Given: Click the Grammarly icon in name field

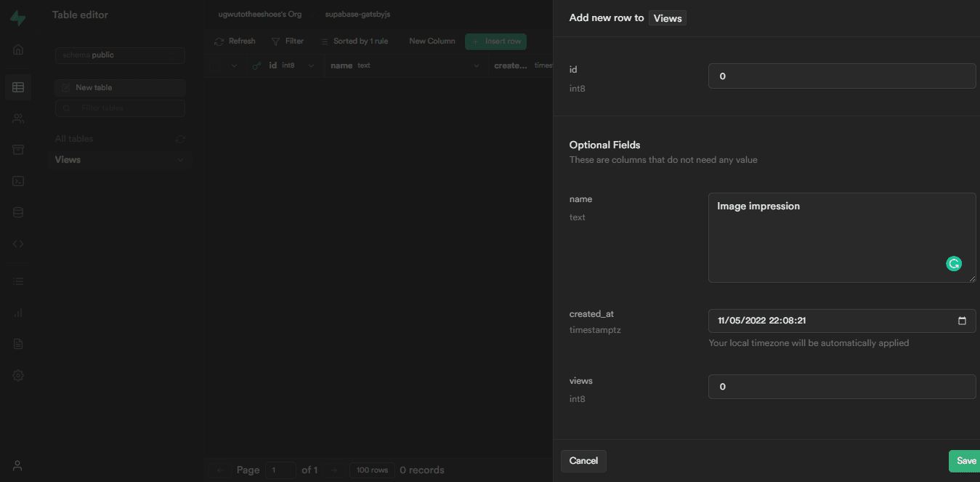Looking at the screenshot, I should tap(954, 264).
